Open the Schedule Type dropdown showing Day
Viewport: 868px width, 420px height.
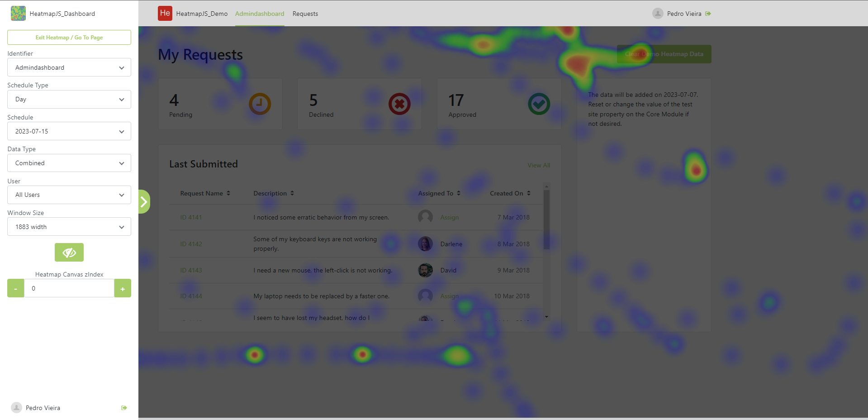pos(69,99)
